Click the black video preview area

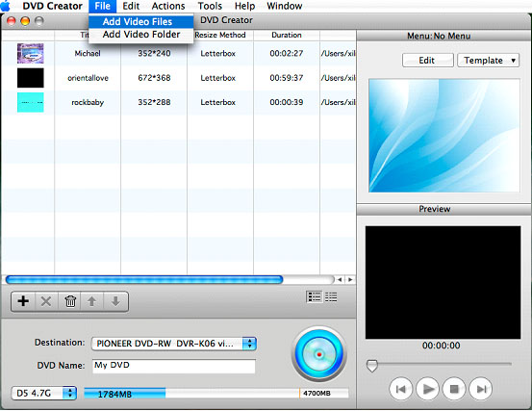point(443,282)
